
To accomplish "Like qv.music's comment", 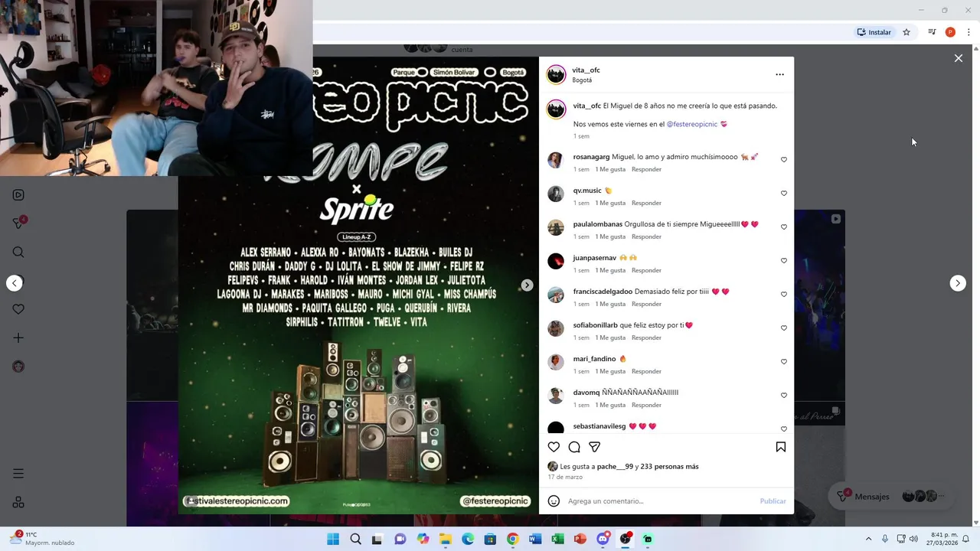I will 783,194.
